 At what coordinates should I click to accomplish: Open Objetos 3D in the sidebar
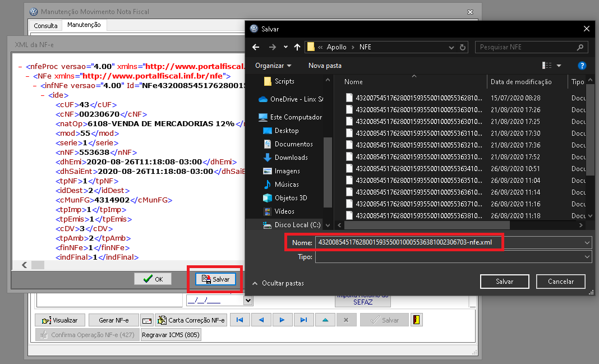click(285, 198)
